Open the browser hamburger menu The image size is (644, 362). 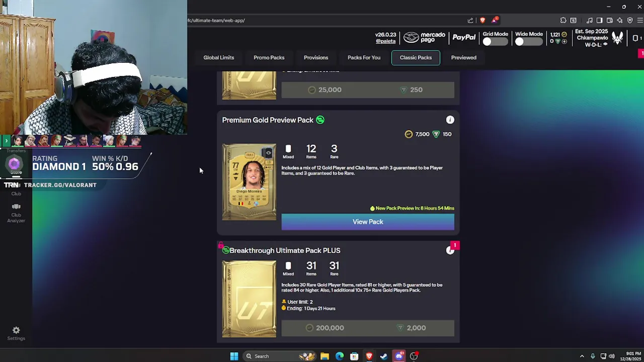pyautogui.click(x=640, y=20)
